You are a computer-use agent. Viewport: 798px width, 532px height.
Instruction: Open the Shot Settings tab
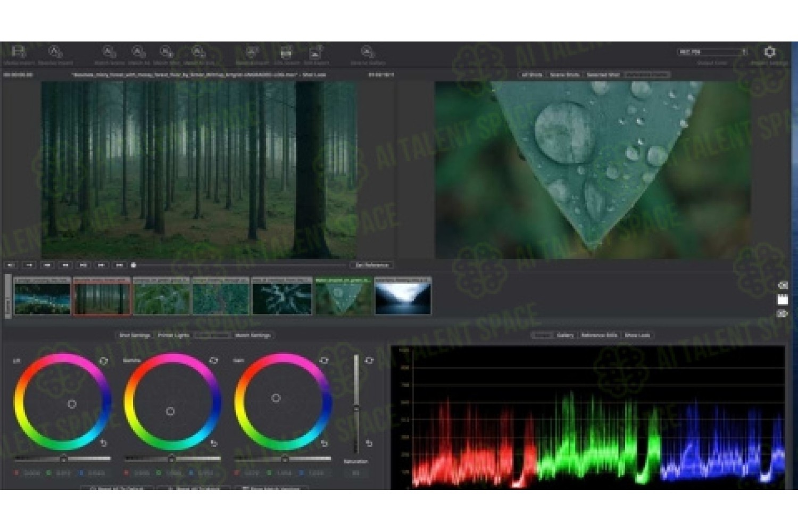click(x=135, y=335)
